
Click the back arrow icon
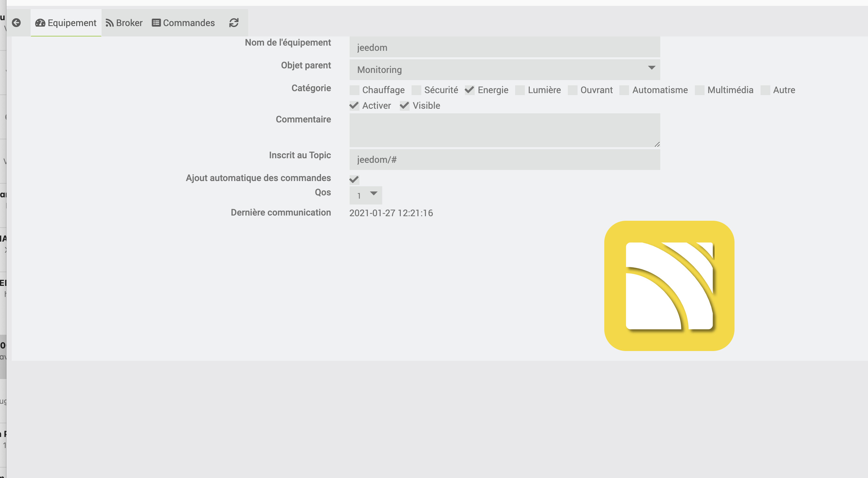tap(16, 22)
